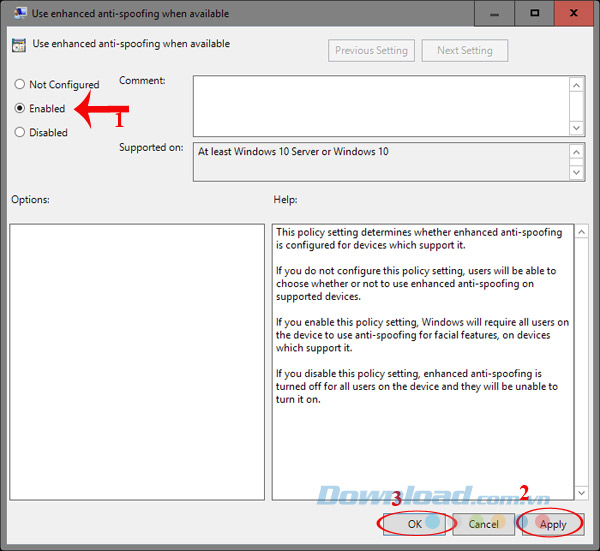Click the Help pane scroll down arrow
Viewport: 600px width, 551px height.
pos(582,493)
